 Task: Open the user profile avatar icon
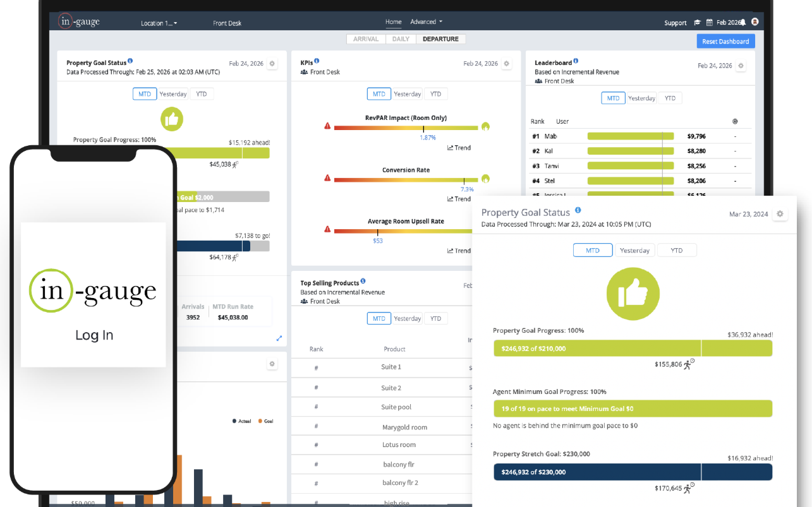[754, 21]
